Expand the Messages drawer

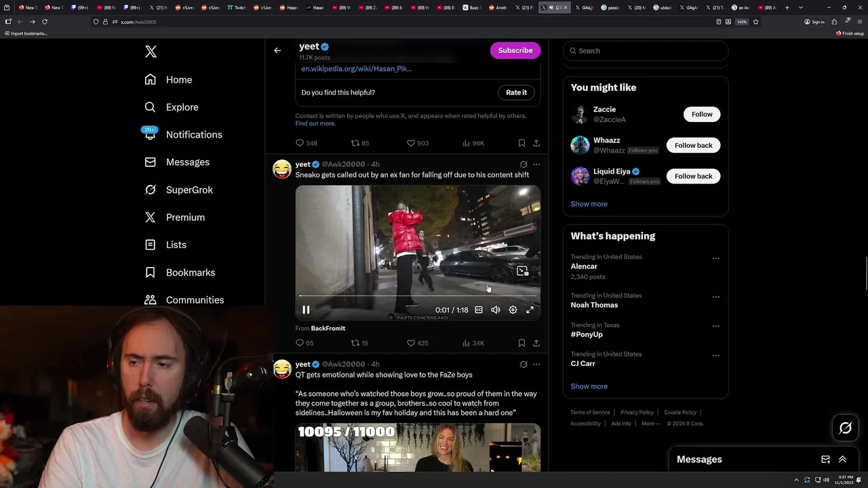coord(842,460)
